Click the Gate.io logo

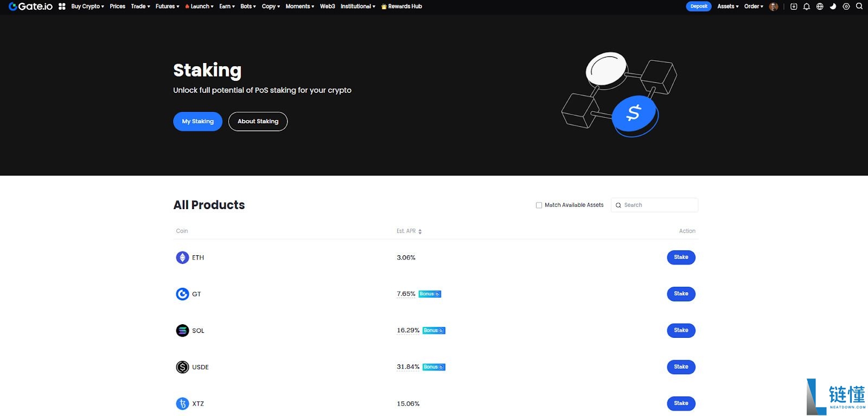30,7
